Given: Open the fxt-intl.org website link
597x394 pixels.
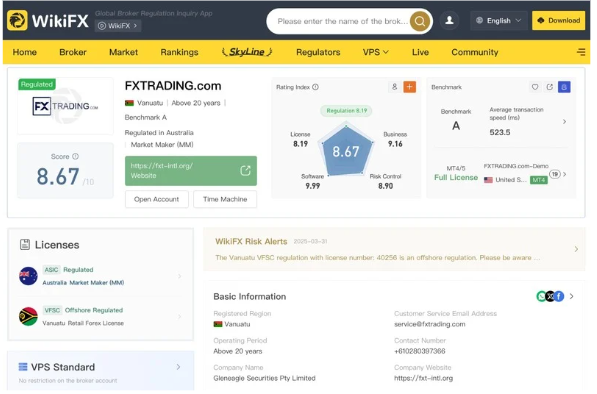Looking at the screenshot, I should click(191, 171).
